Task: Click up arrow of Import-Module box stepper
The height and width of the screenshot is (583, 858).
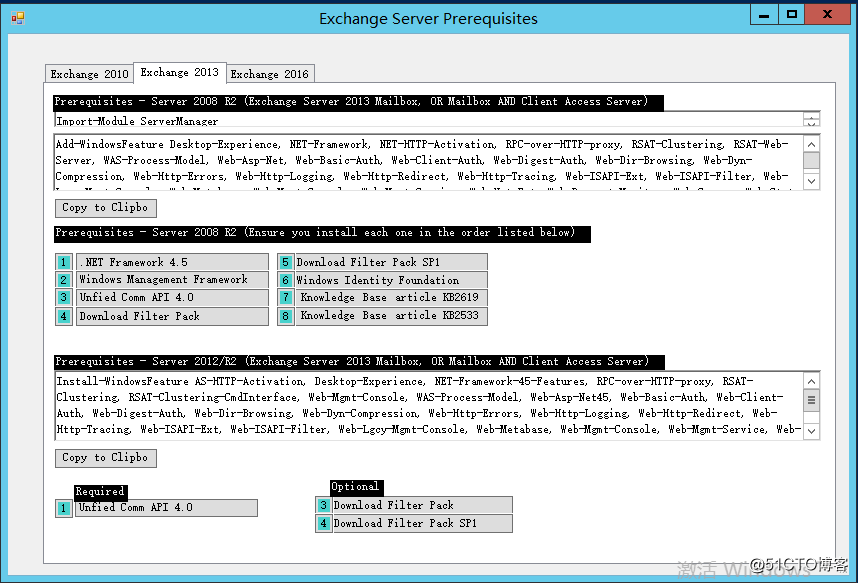Action: point(811,116)
